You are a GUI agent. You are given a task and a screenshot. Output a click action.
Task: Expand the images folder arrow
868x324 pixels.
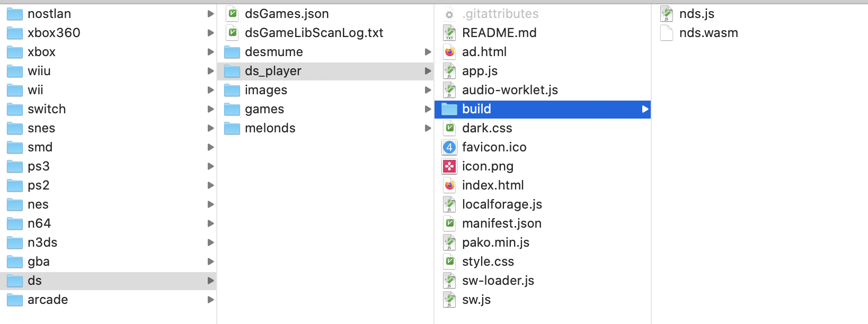coord(428,90)
